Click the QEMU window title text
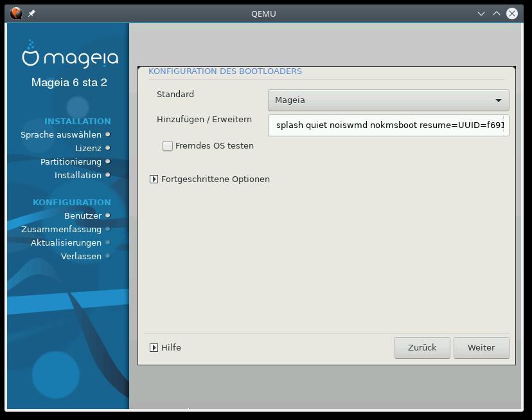The image size is (532, 420). click(263, 14)
